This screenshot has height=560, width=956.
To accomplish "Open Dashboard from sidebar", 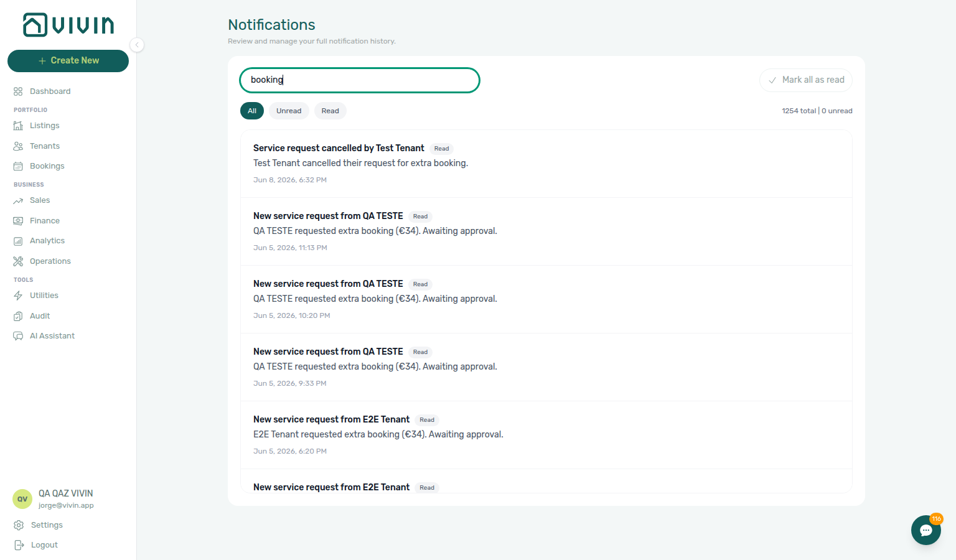I will pyautogui.click(x=50, y=91).
